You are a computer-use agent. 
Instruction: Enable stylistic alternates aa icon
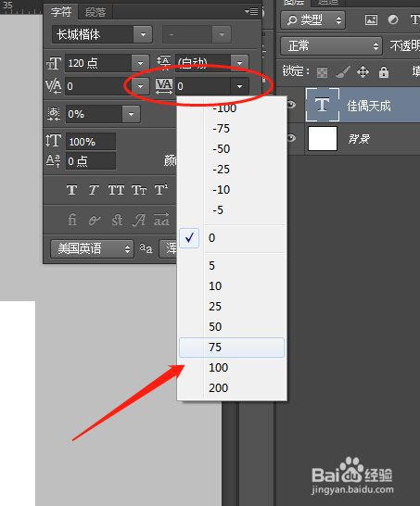[161, 220]
